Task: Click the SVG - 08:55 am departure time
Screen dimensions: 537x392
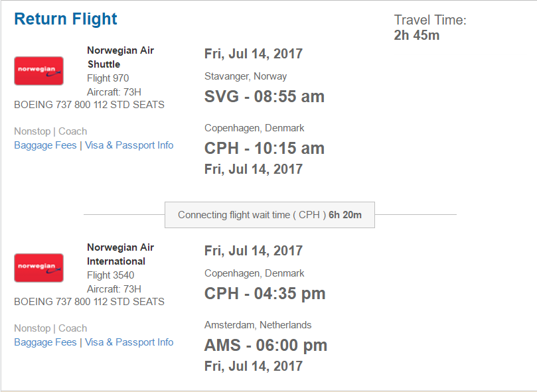Action: coord(264,96)
